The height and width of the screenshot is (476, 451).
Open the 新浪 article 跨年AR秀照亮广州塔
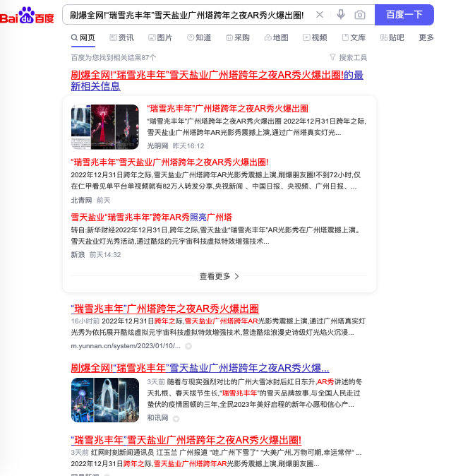point(151,218)
